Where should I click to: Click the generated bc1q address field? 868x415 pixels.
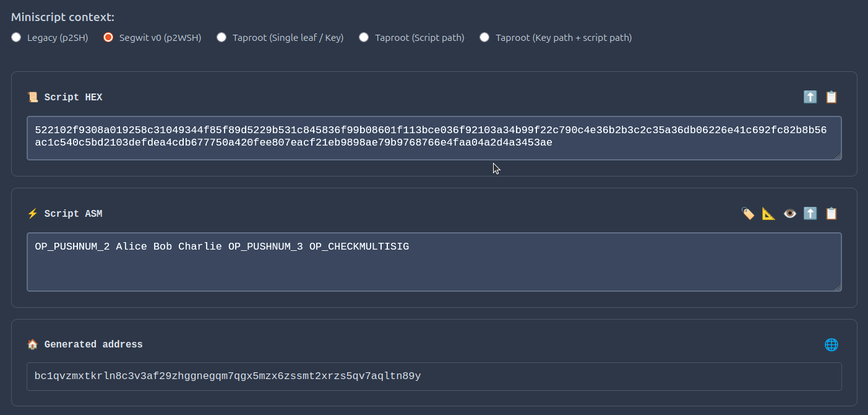coord(433,376)
